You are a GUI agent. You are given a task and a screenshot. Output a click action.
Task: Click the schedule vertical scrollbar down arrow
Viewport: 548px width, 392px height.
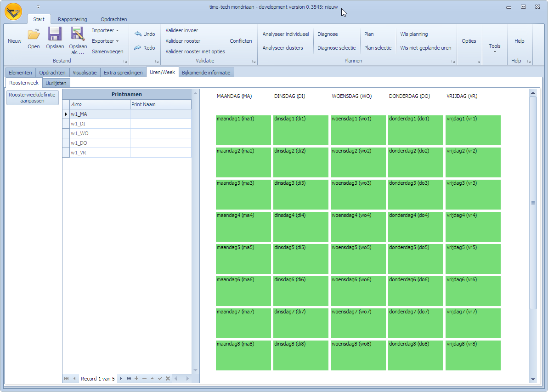533,379
